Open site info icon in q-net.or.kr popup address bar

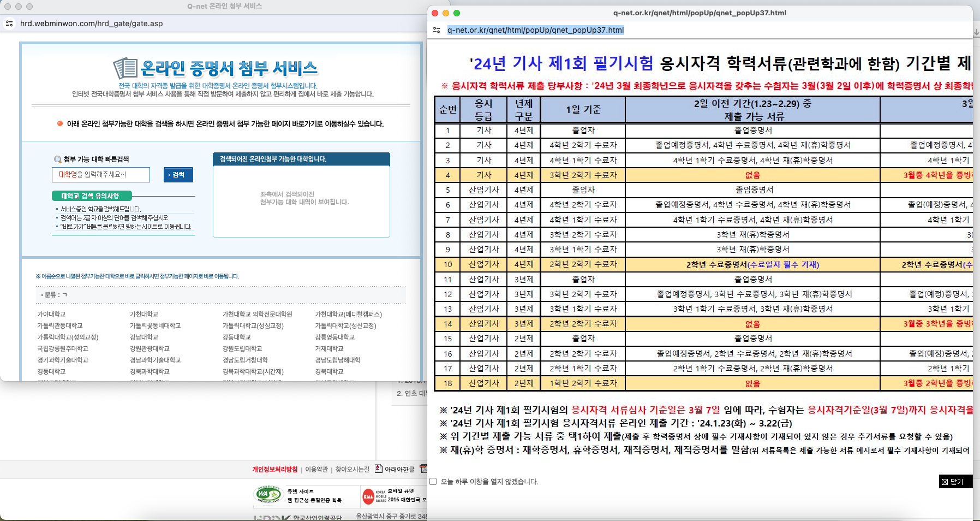[x=437, y=30]
